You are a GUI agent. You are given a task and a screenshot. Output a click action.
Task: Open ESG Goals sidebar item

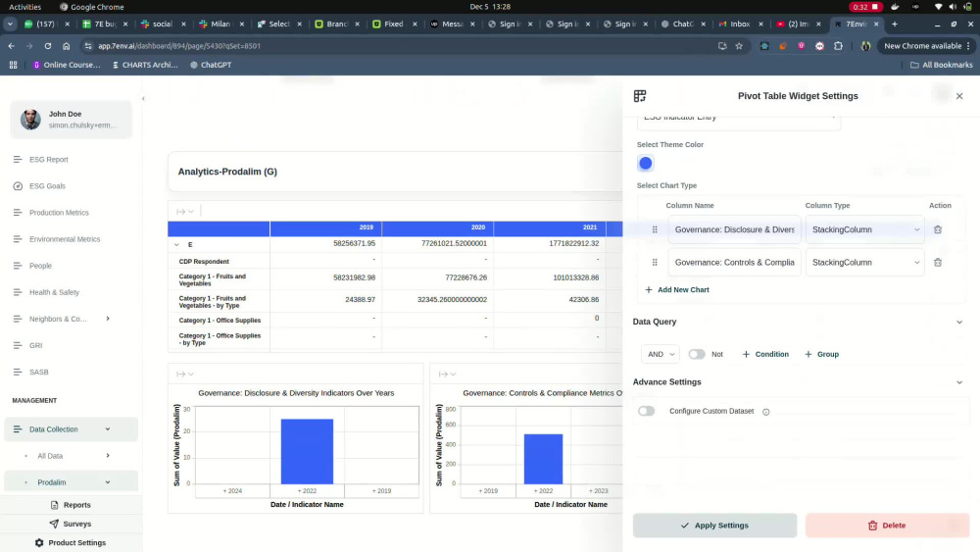click(47, 186)
